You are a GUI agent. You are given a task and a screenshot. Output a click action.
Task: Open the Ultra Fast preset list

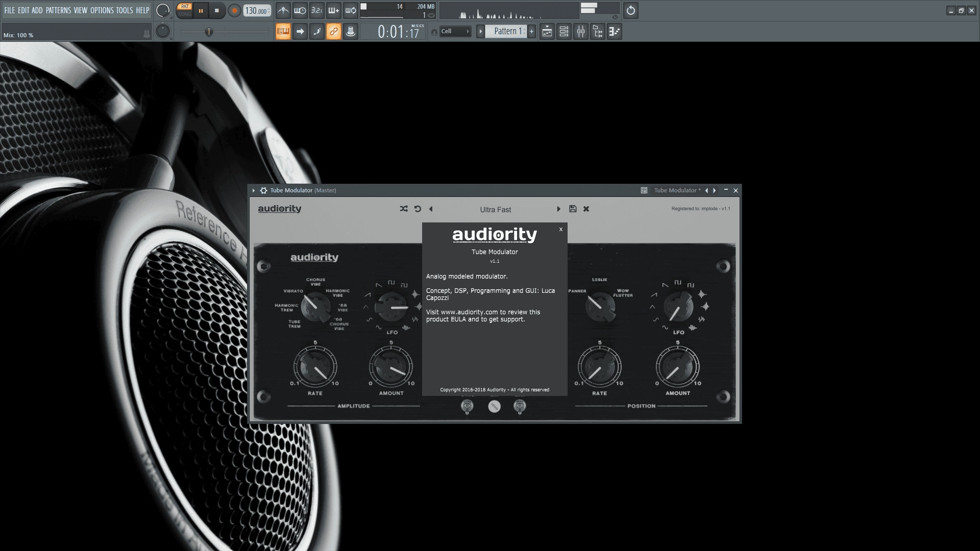(495, 209)
